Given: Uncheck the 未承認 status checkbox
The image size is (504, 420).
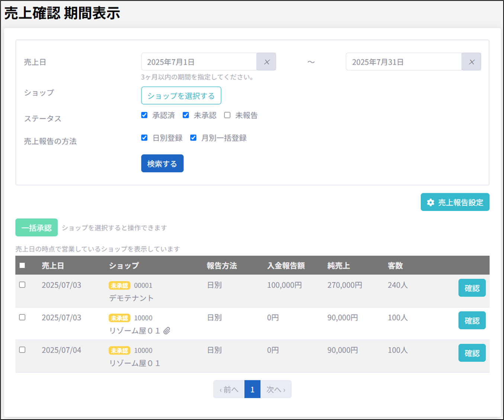Looking at the screenshot, I should tap(186, 115).
